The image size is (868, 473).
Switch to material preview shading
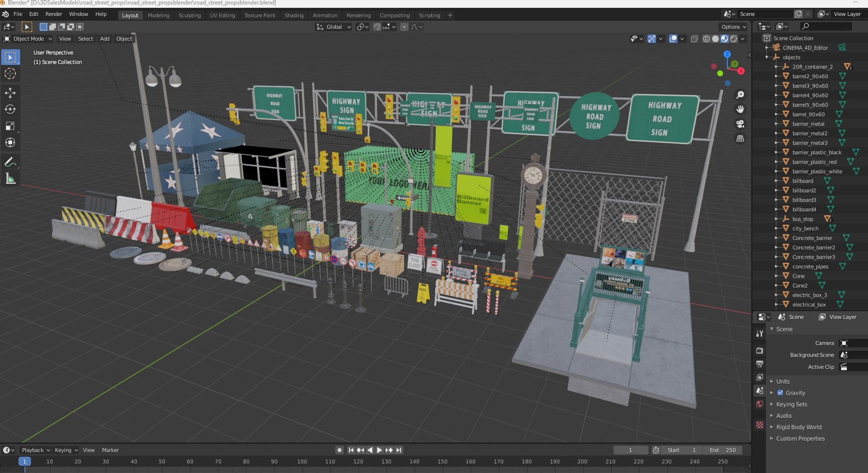click(724, 39)
